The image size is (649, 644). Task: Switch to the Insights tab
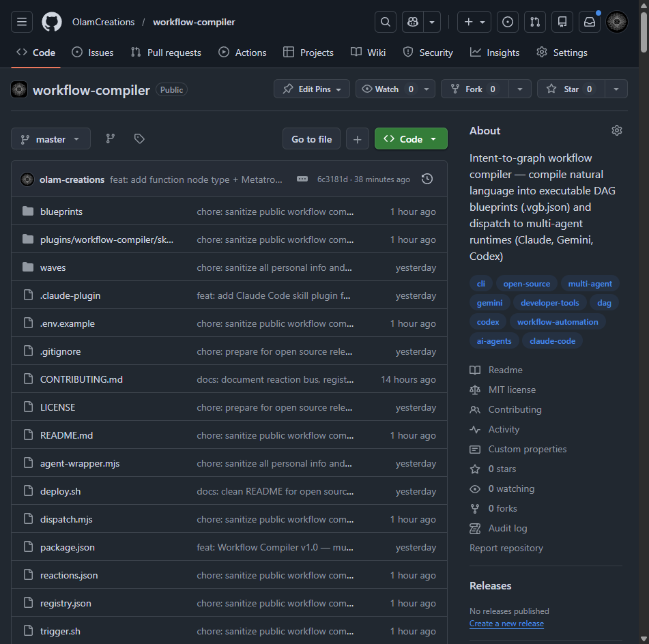tap(495, 53)
